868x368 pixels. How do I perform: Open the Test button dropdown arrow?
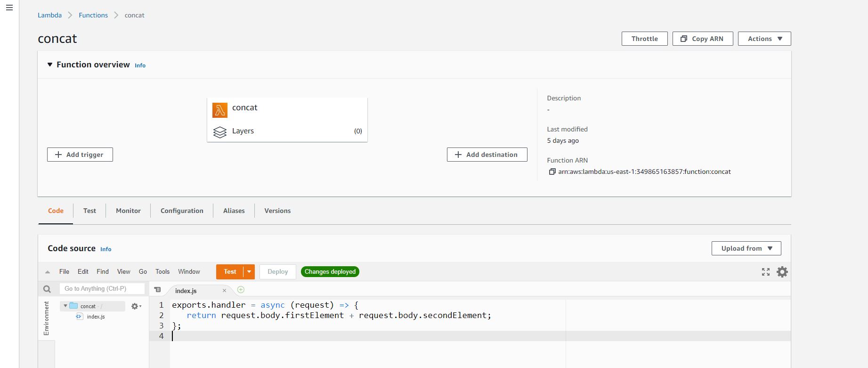(x=249, y=272)
